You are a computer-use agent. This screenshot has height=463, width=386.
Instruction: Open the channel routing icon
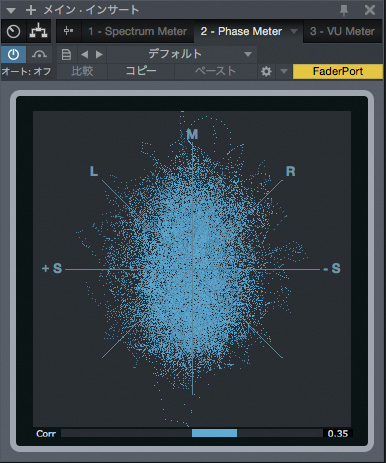[39, 31]
